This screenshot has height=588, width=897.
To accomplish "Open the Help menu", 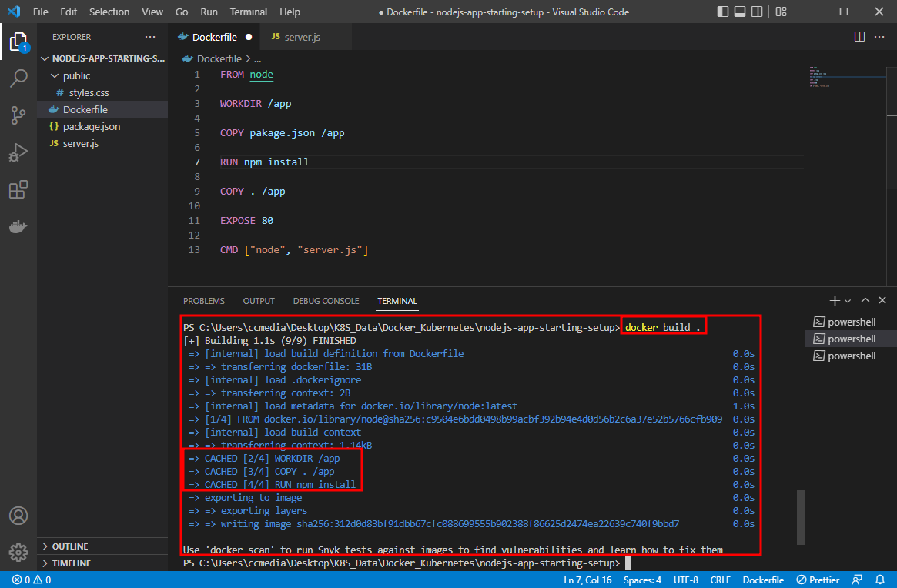I will coord(290,12).
